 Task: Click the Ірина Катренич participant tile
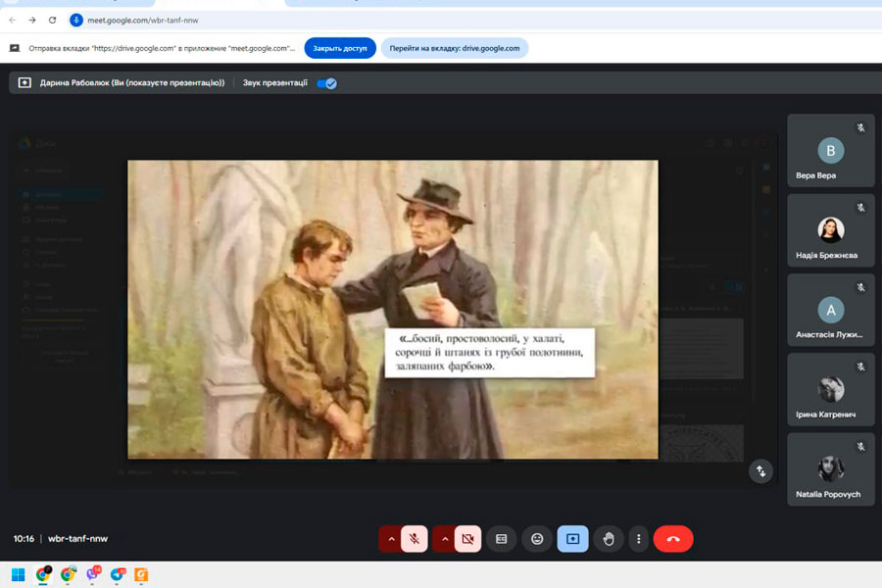[x=831, y=389]
